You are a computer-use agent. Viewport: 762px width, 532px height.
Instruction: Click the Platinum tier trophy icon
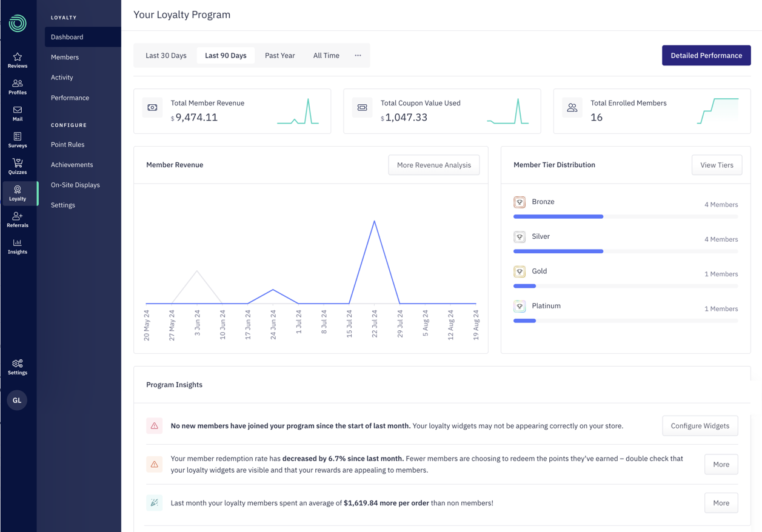point(520,306)
